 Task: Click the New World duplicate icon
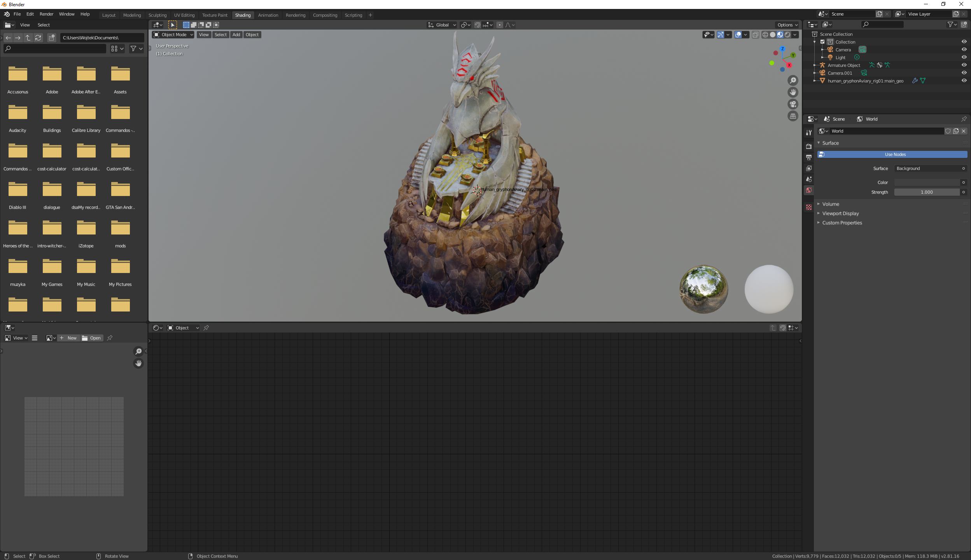pyautogui.click(x=956, y=131)
